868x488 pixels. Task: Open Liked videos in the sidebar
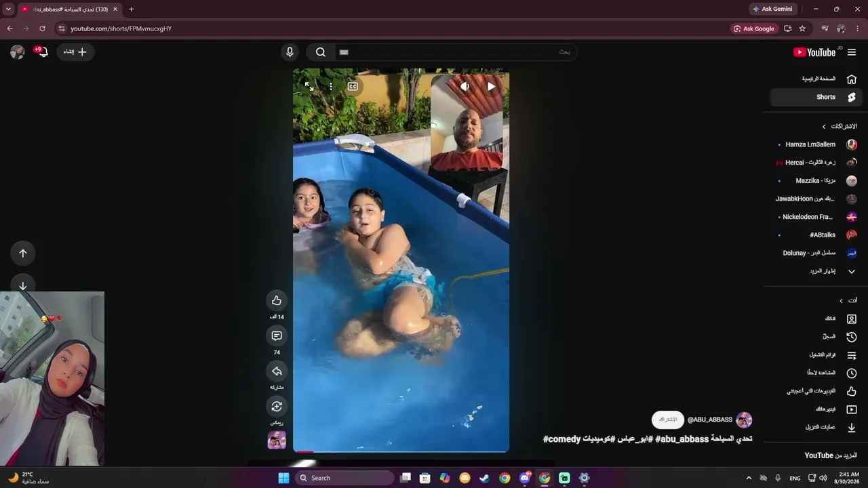tap(815, 391)
